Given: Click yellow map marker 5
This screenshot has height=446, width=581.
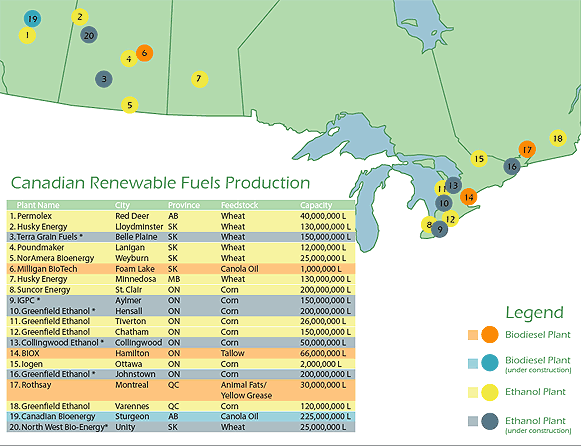Looking at the screenshot, I should tap(130, 105).
